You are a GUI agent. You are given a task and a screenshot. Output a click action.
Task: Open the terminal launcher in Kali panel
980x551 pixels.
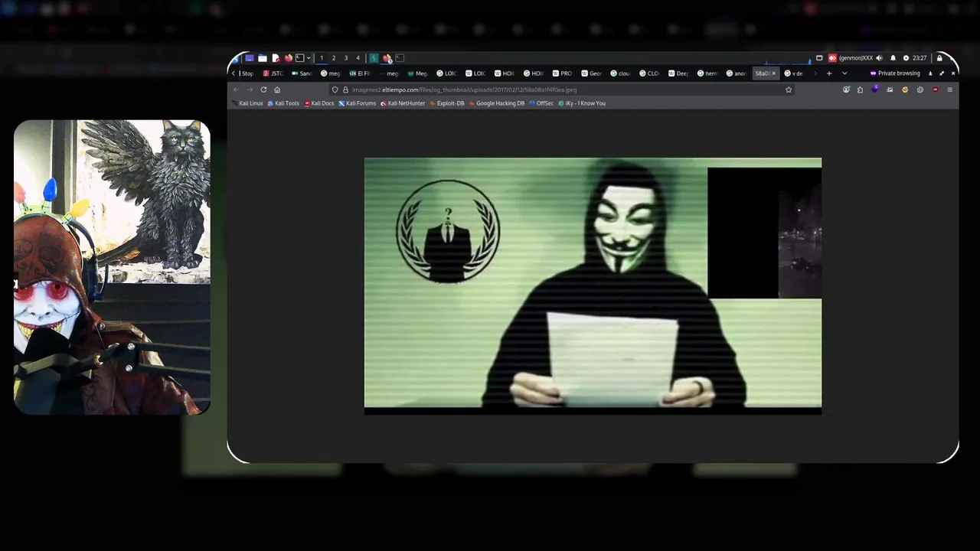300,58
